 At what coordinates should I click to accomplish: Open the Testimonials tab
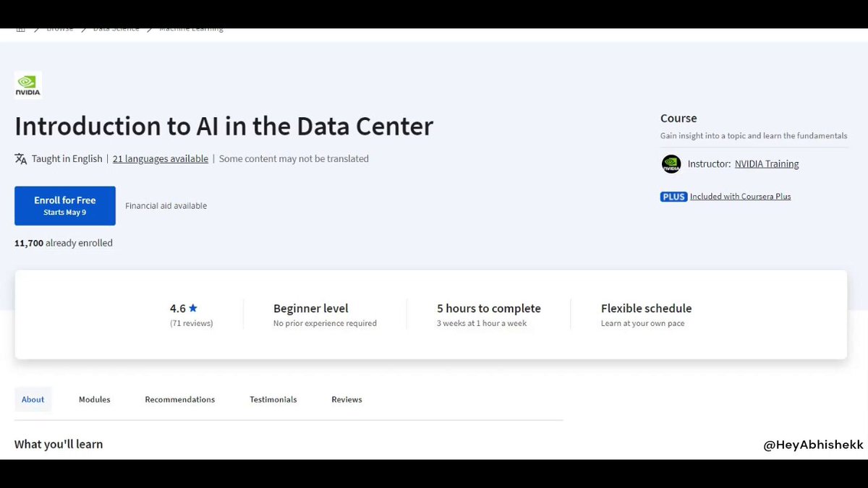point(273,400)
